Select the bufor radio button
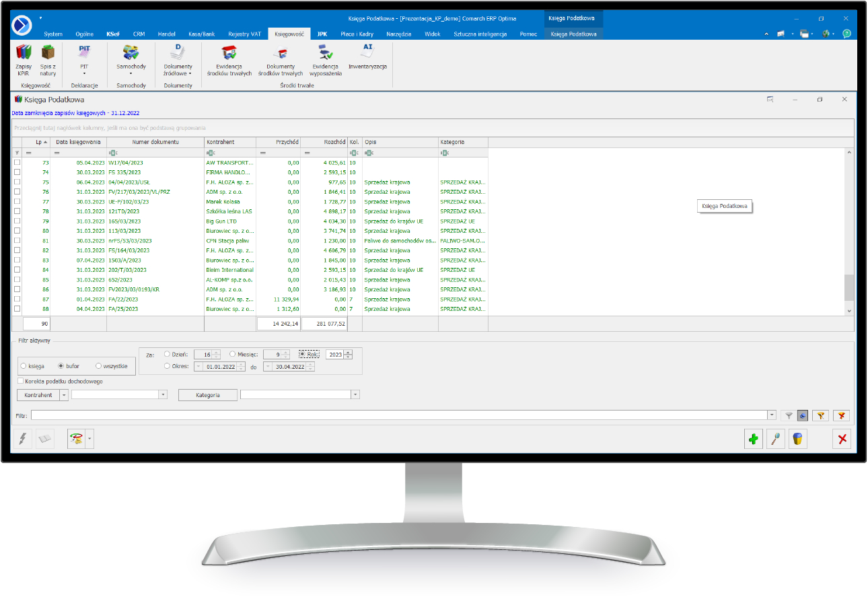 point(61,365)
